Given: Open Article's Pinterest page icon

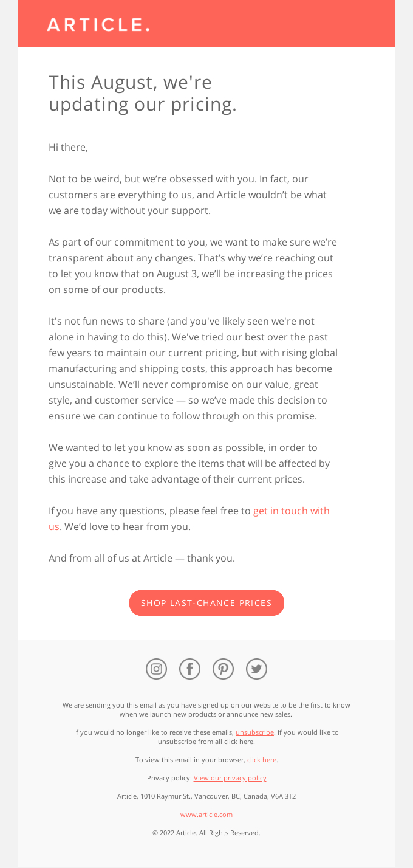Looking at the screenshot, I should (x=223, y=669).
